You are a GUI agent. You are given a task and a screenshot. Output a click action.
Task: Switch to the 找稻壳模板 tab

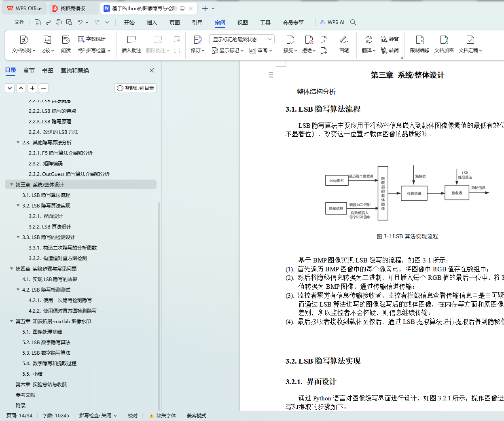(72, 8)
